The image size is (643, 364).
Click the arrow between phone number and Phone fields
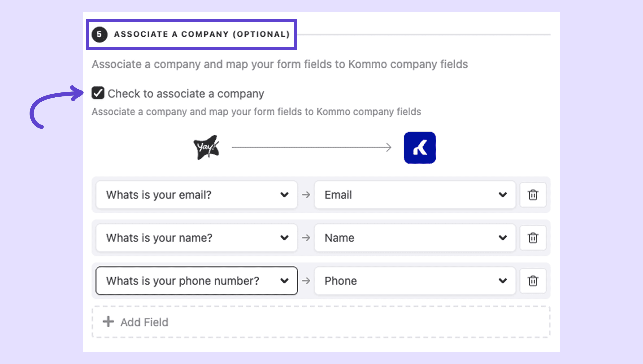306,281
